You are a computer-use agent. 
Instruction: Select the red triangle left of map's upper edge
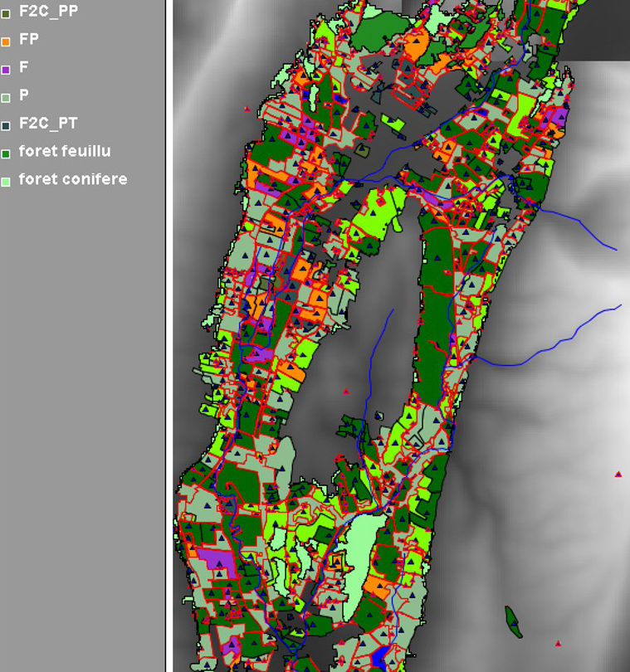(x=247, y=109)
